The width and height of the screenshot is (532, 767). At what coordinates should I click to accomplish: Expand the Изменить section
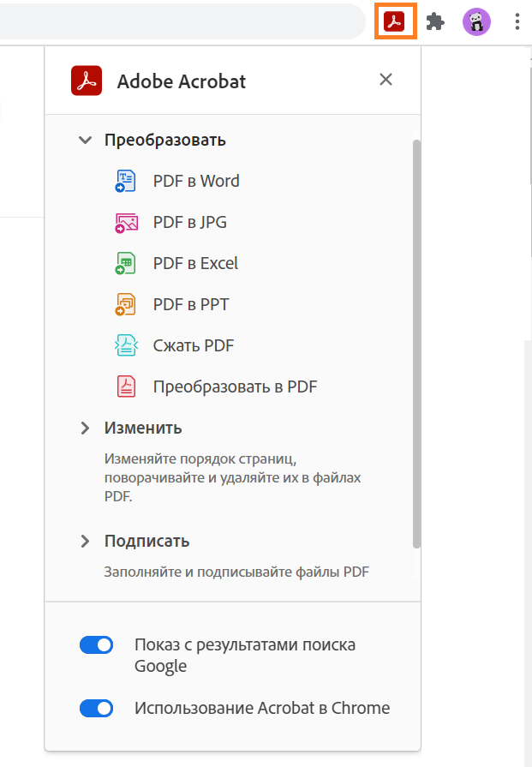[x=85, y=428]
